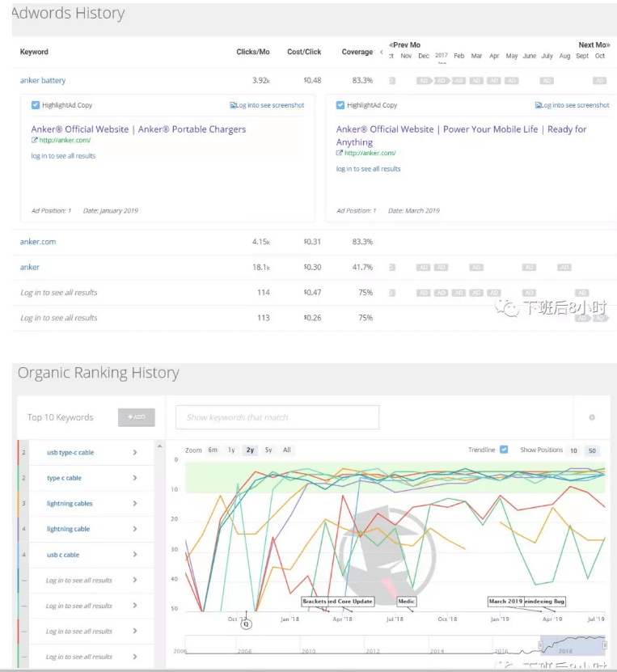Open the chart settings gear icon

pos(592,417)
